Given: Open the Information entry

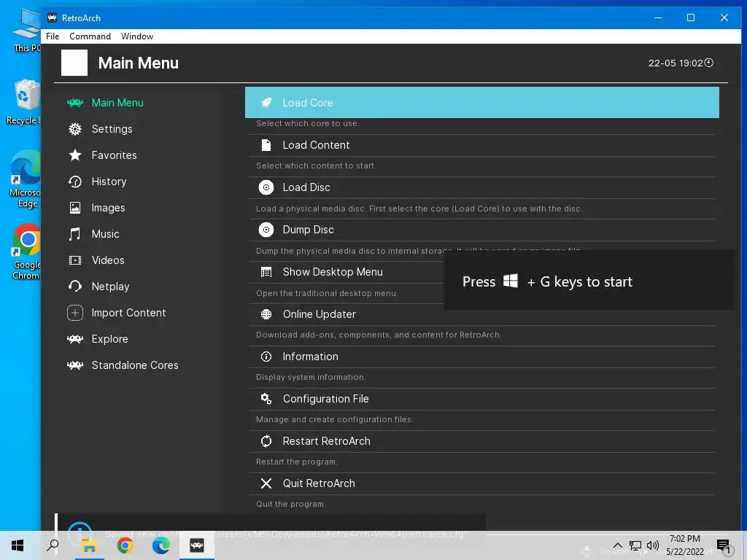Looking at the screenshot, I should pyautogui.click(x=481, y=357).
